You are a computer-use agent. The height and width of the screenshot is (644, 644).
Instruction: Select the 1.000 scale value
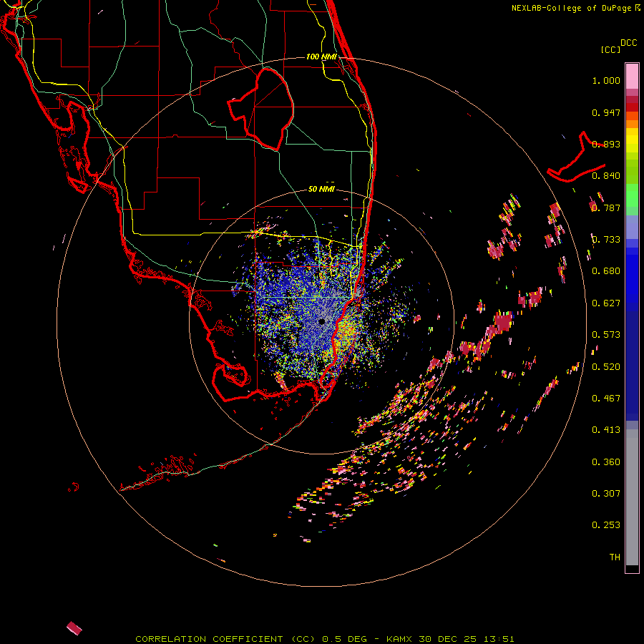click(x=606, y=80)
